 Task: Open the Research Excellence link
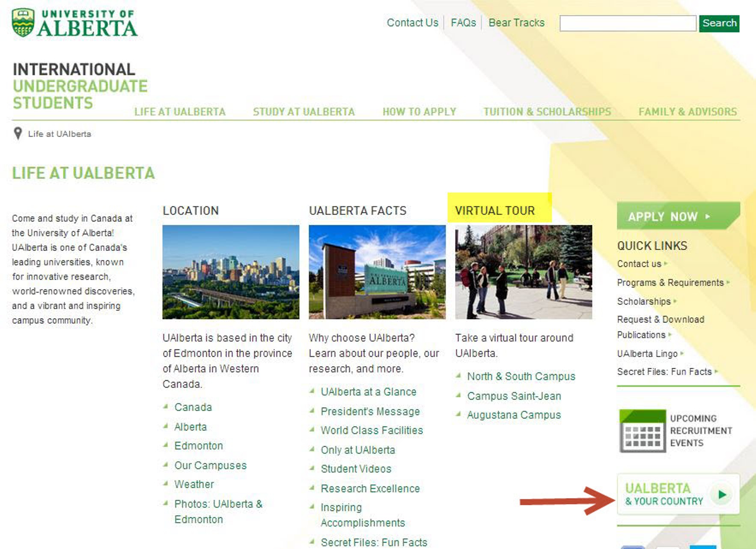370,489
